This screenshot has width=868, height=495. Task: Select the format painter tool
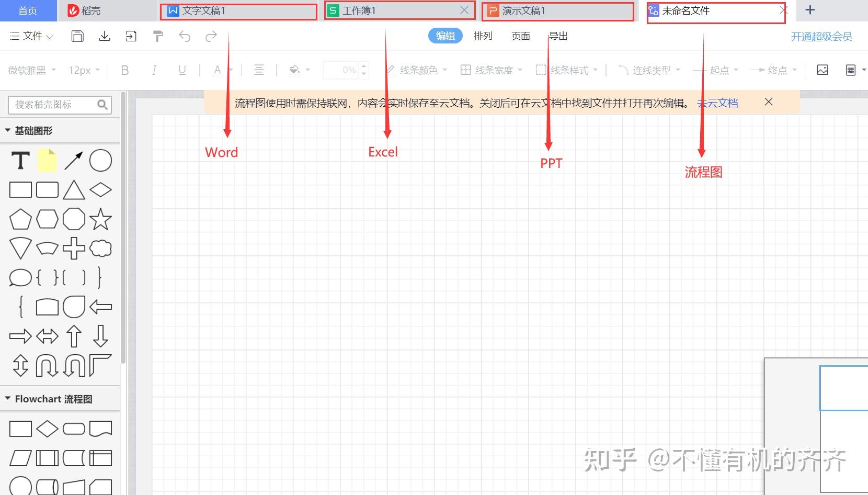tap(158, 36)
